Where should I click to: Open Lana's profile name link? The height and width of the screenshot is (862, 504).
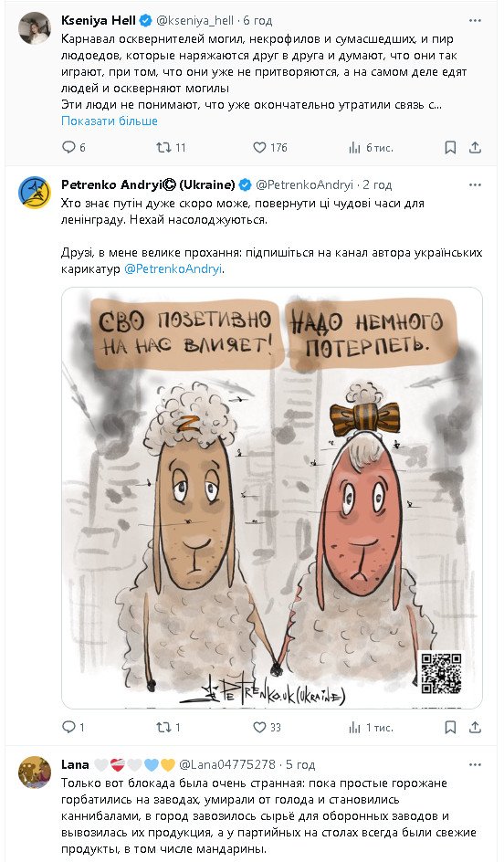tap(75, 764)
